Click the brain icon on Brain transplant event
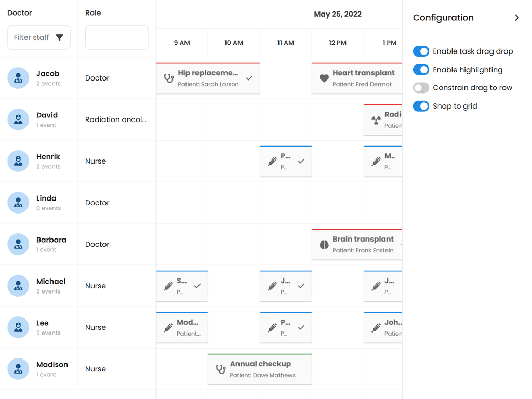 pos(324,245)
